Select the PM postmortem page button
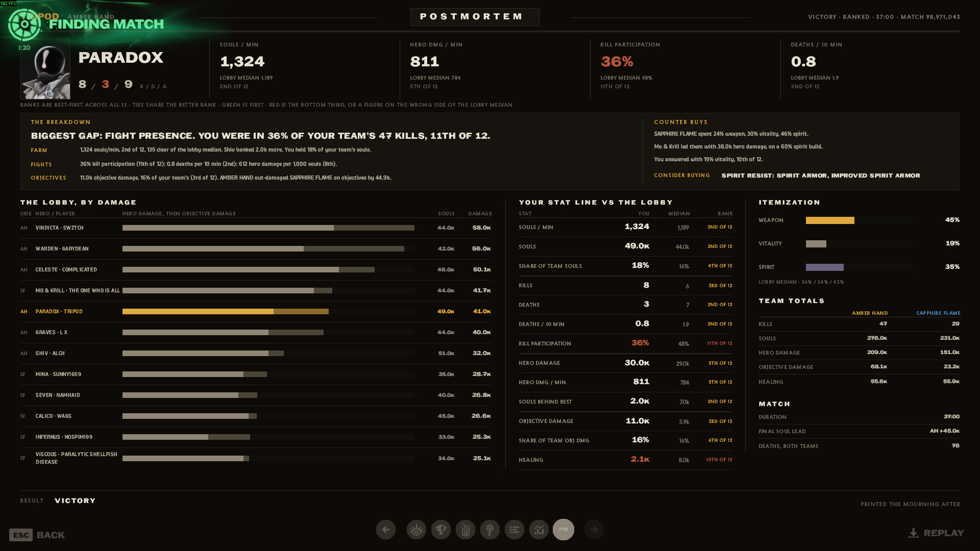This screenshot has height=551, width=980. click(x=563, y=530)
